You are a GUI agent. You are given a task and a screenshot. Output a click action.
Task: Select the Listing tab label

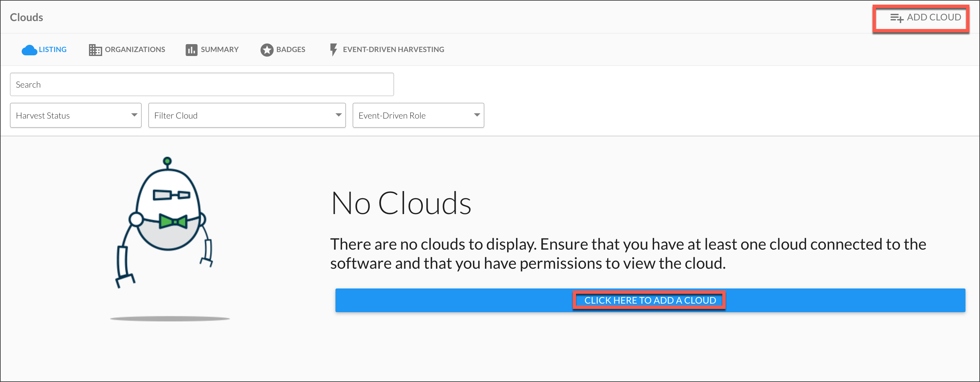click(x=52, y=49)
